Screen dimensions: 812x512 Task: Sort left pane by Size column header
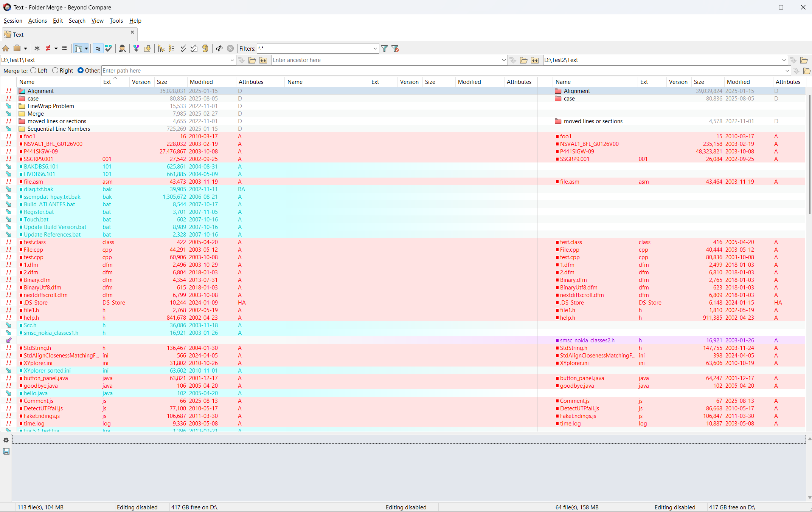tap(171, 82)
